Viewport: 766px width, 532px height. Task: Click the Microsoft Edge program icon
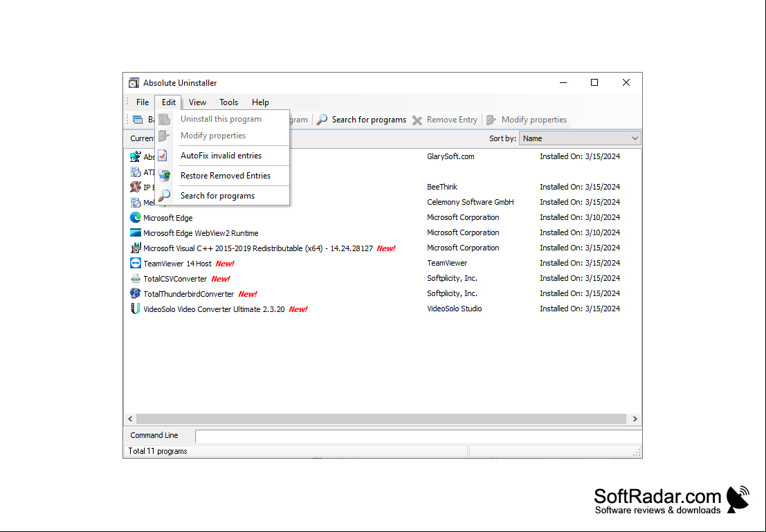(x=136, y=217)
